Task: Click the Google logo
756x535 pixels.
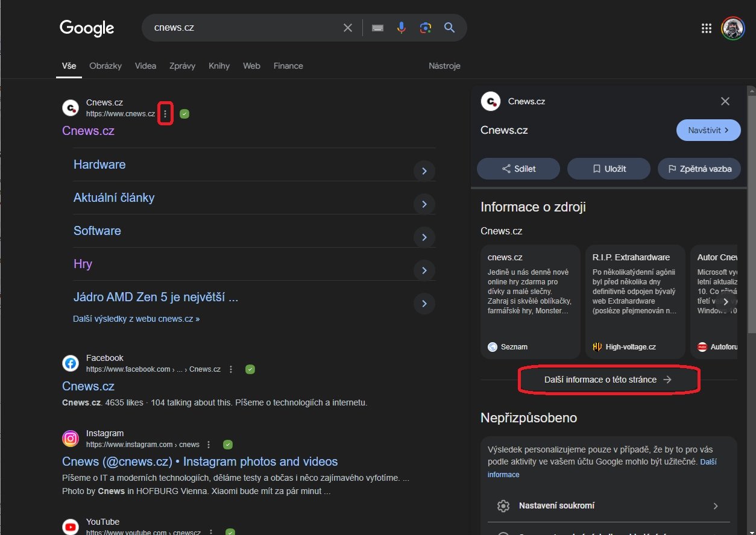Action: pyautogui.click(x=87, y=28)
